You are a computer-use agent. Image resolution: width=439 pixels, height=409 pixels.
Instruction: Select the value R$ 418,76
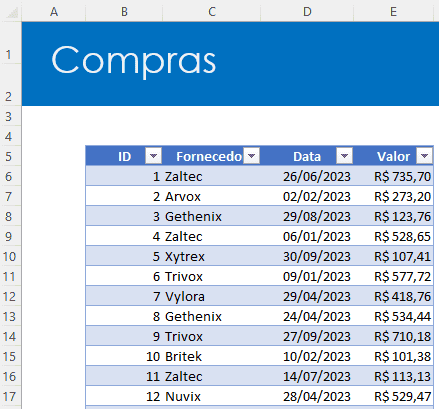(x=393, y=296)
